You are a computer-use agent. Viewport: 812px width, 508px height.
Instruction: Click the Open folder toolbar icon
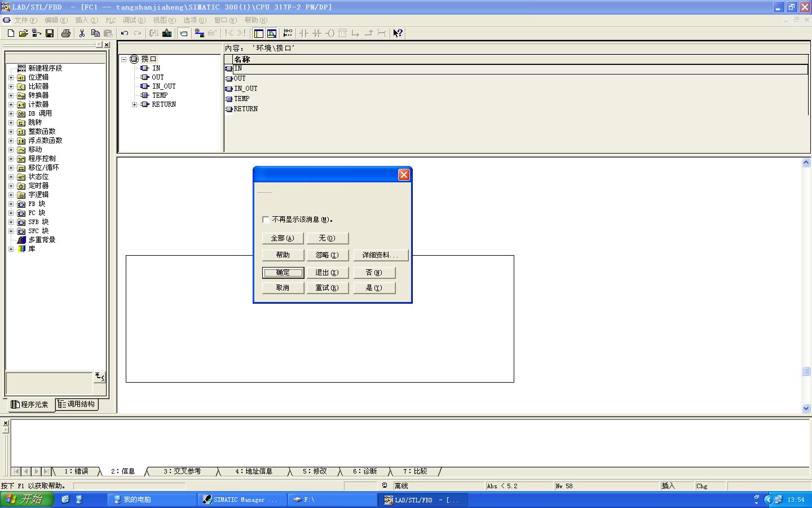tap(23, 33)
